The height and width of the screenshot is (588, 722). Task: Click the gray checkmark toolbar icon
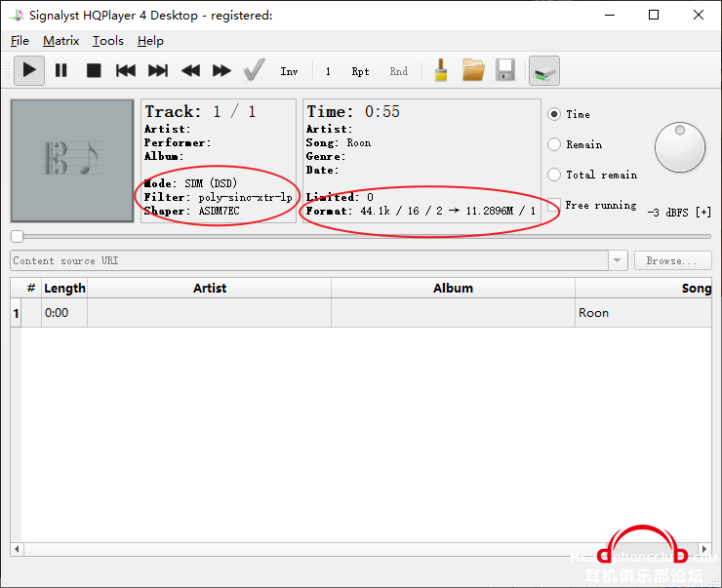[255, 70]
